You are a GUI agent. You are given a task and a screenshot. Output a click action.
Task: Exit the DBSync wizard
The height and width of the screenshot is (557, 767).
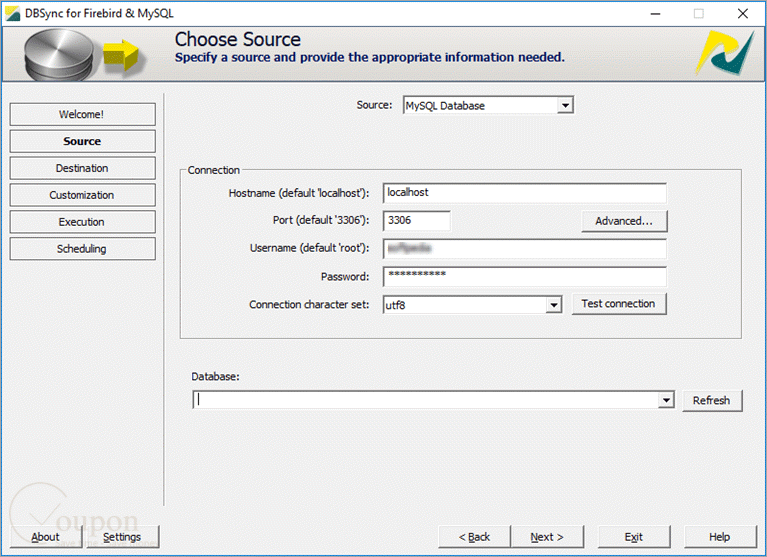(x=634, y=537)
